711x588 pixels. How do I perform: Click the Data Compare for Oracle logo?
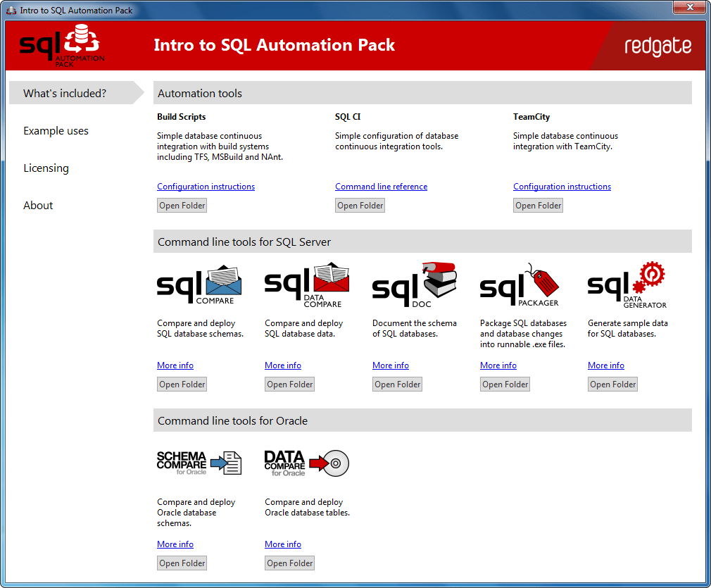[307, 463]
